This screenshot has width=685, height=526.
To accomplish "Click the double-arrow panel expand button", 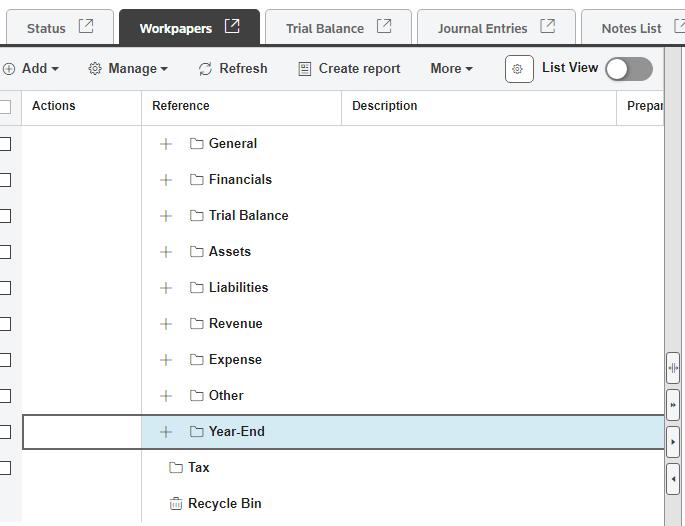I will [x=673, y=405].
